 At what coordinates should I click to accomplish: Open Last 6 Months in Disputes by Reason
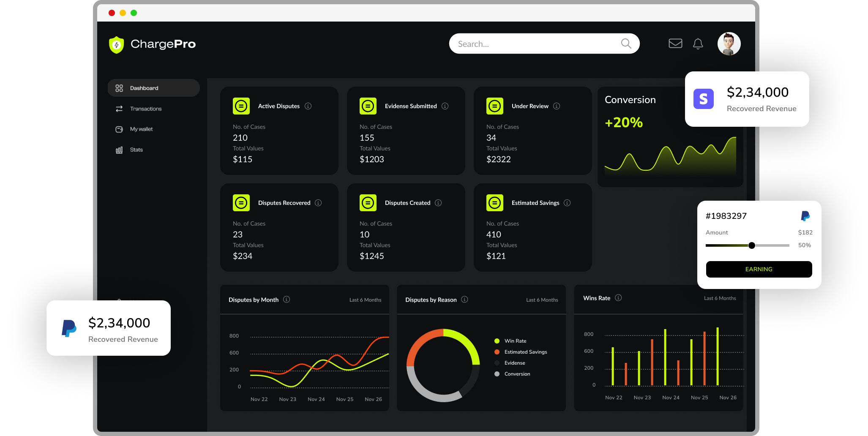point(542,300)
